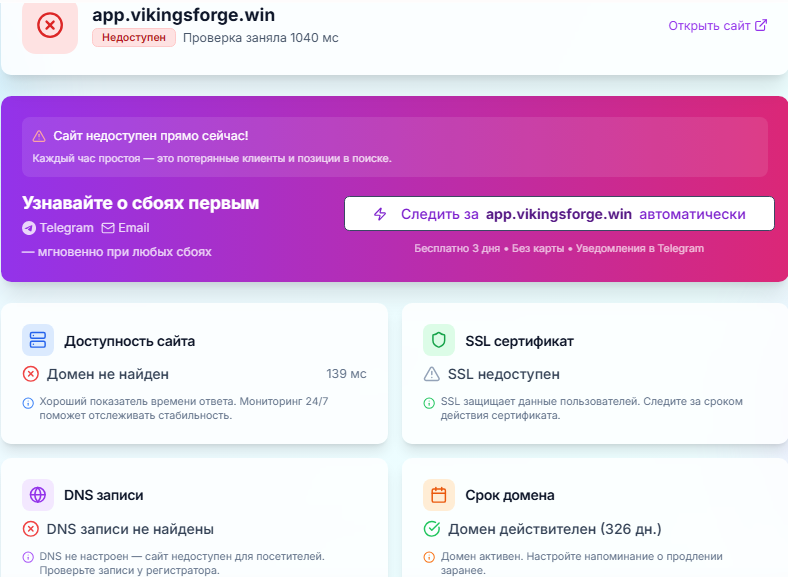Click 'SSL сертификат' card title
Screen dimensions: 788x577
(520, 341)
